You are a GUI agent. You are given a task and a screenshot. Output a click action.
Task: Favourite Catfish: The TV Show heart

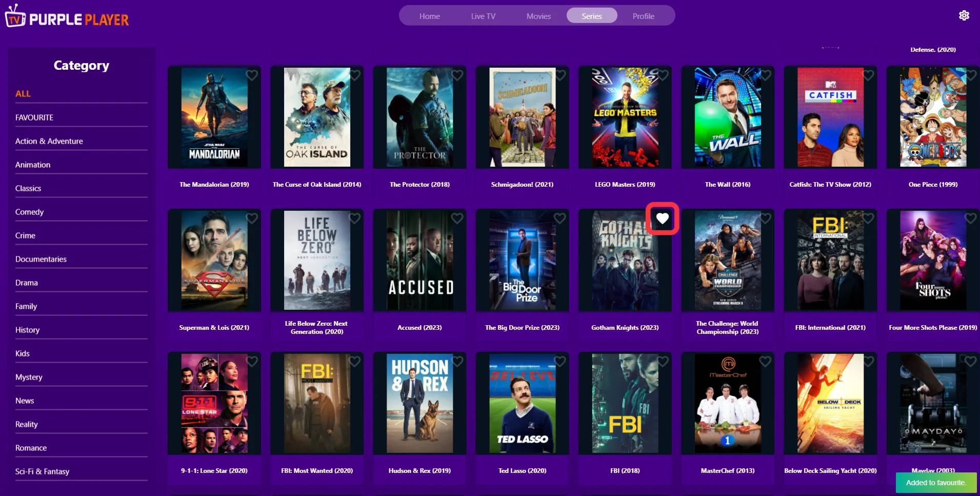[x=868, y=75]
